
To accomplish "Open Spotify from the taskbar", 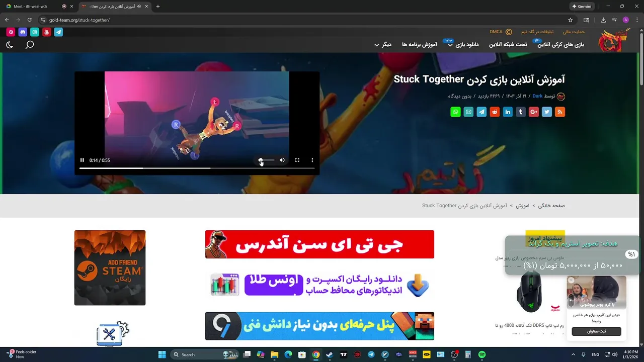I will click(x=481, y=354).
